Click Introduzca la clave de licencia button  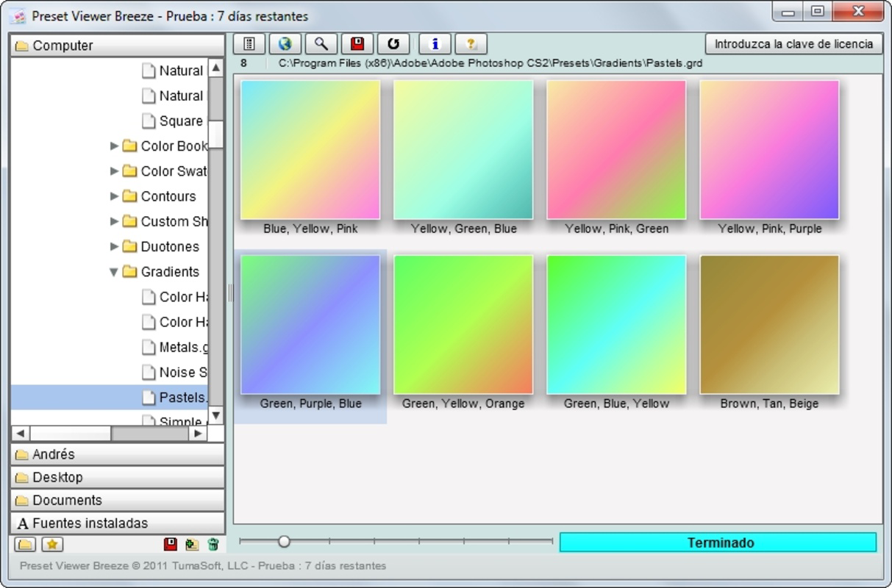794,44
